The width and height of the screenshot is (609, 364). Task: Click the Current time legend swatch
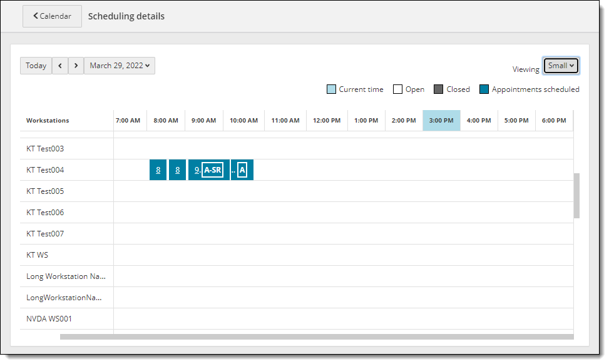click(331, 89)
